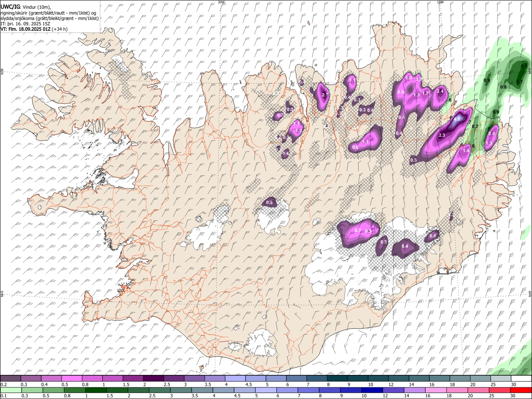Select the white swatch labeled 30 in upper legend
532x399 pixels.
tap(521, 378)
